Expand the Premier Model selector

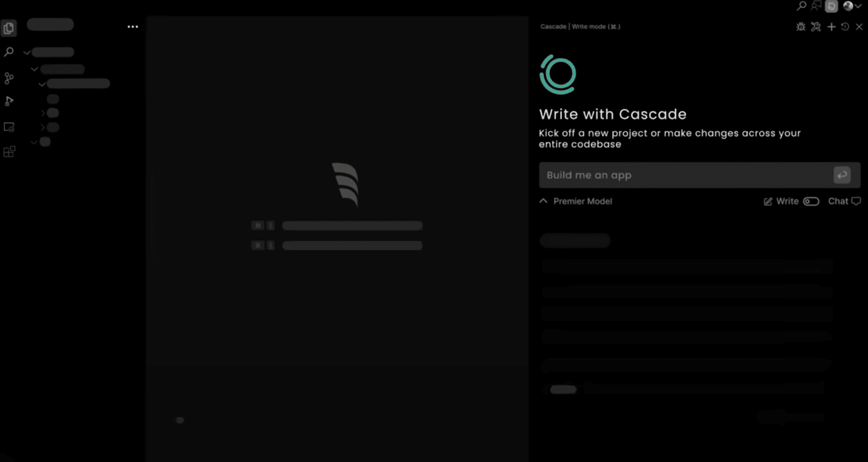pos(576,201)
